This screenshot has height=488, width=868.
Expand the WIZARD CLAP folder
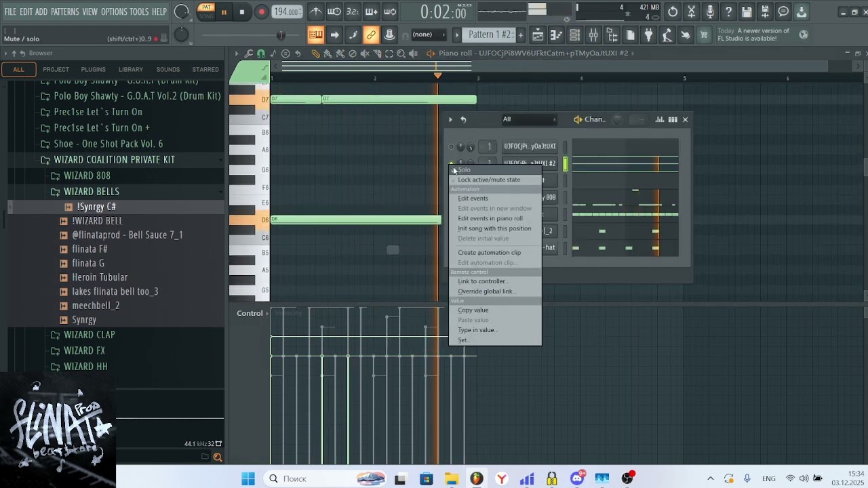click(x=90, y=335)
